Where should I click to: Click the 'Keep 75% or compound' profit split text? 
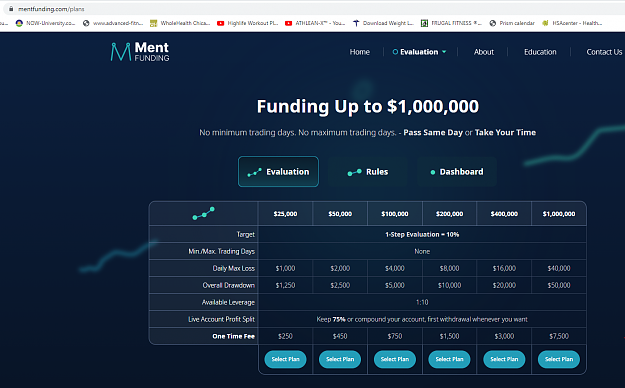422,319
